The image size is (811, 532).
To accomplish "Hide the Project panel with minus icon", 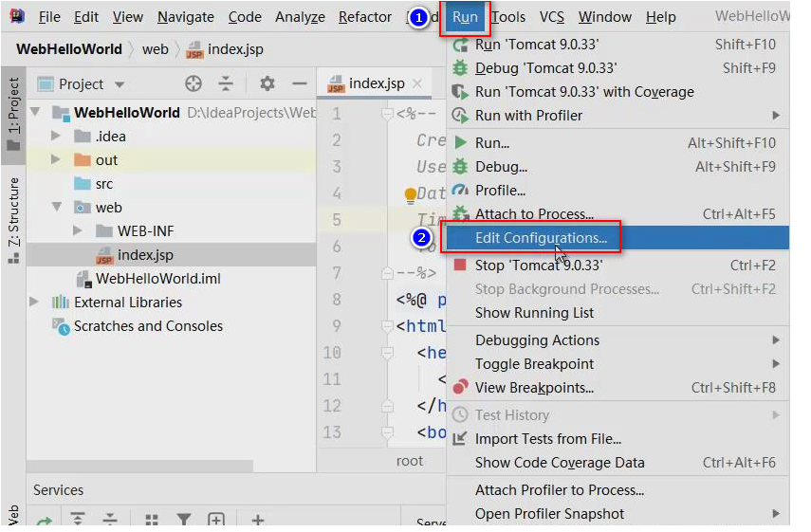I will (x=300, y=83).
